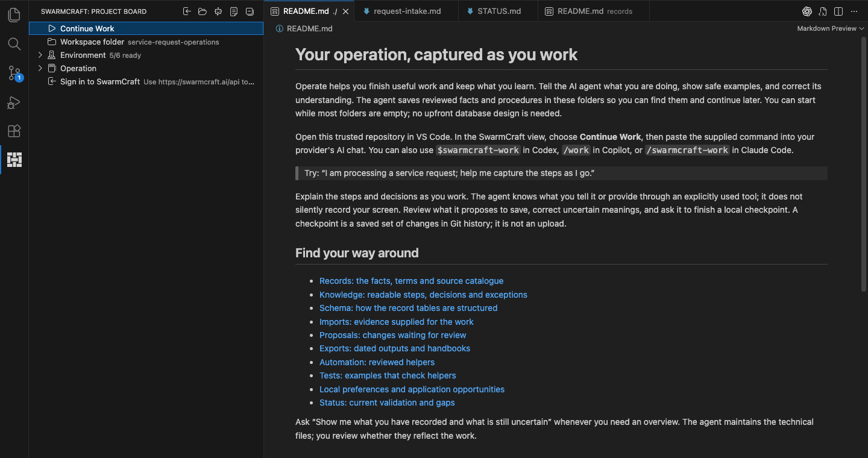Click the open folder icon in Project Board header
This screenshot has height=458, width=868.
click(203, 11)
